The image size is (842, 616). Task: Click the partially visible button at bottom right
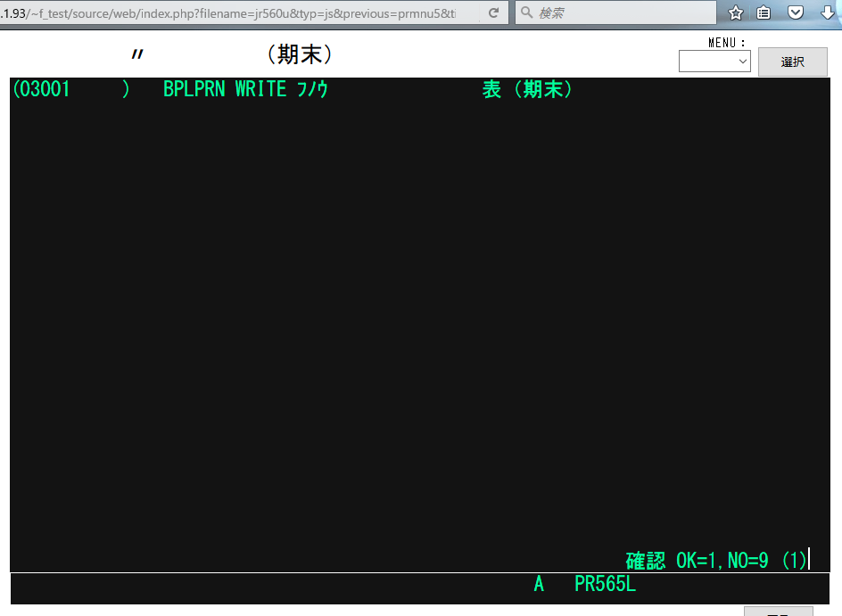tap(778, 612)
